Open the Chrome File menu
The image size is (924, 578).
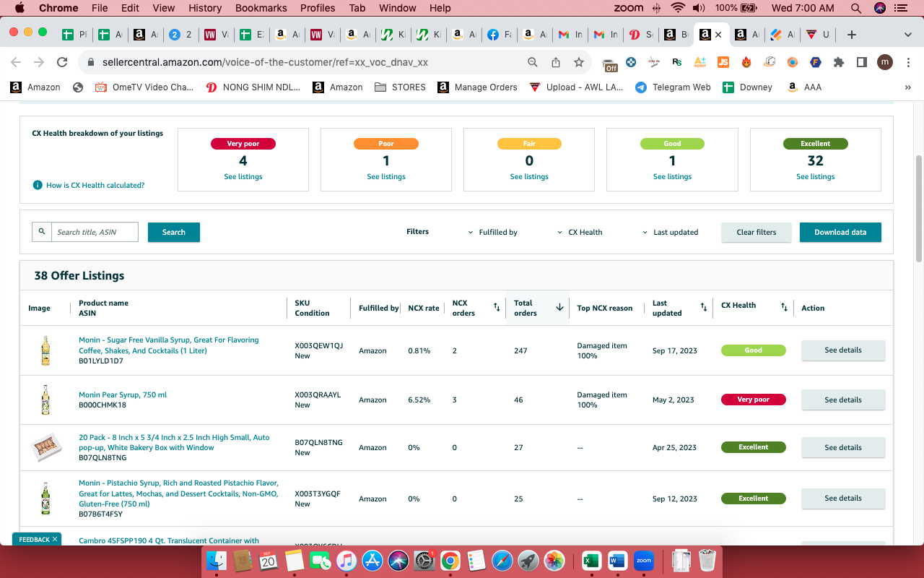100,8
